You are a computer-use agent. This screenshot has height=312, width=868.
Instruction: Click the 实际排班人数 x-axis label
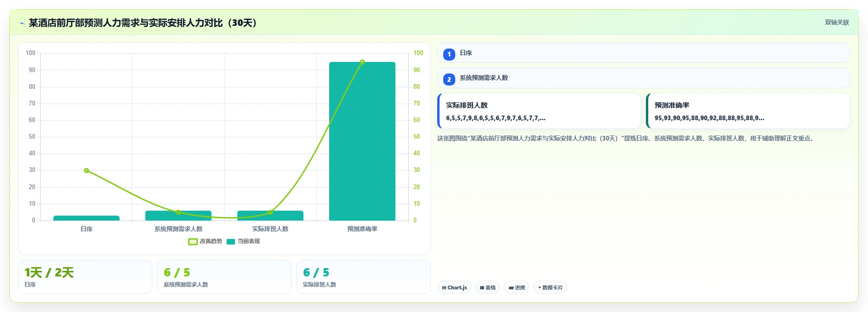point(270,229)
